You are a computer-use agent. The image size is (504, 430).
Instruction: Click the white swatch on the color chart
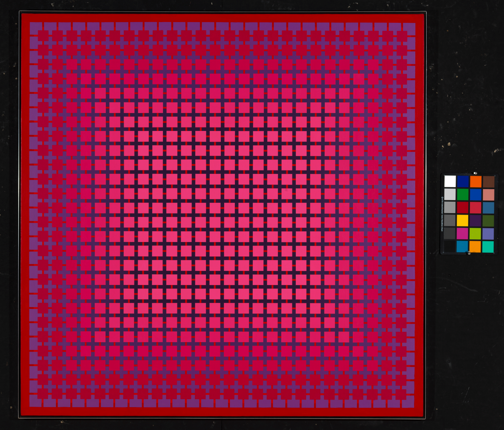[450, 182]
